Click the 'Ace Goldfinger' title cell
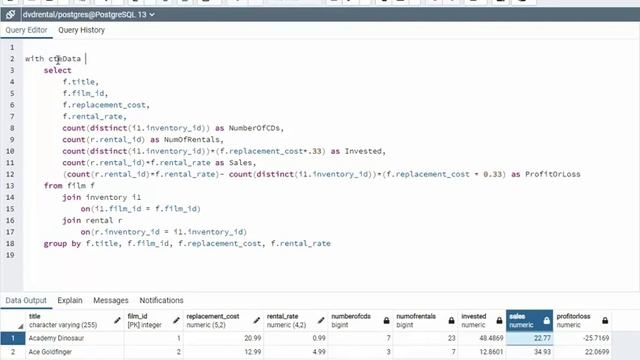The height and width of the screenshot is (360, 640). [75, 352]
